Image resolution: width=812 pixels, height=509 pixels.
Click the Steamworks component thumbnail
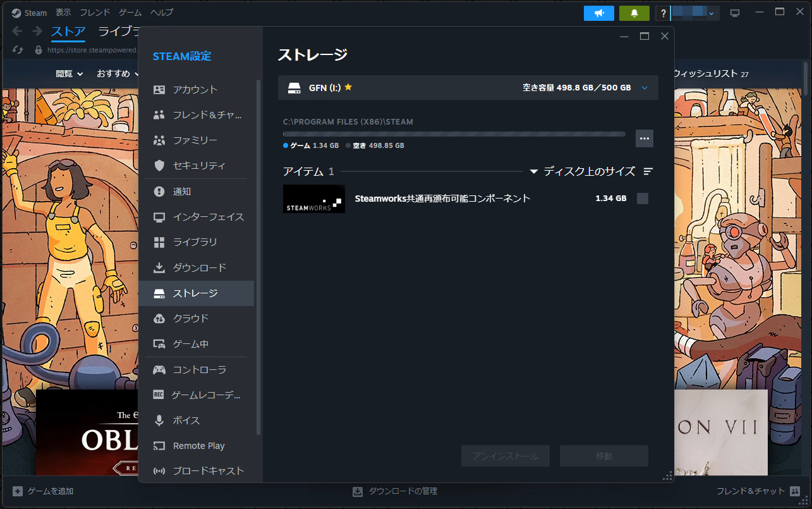313,198
